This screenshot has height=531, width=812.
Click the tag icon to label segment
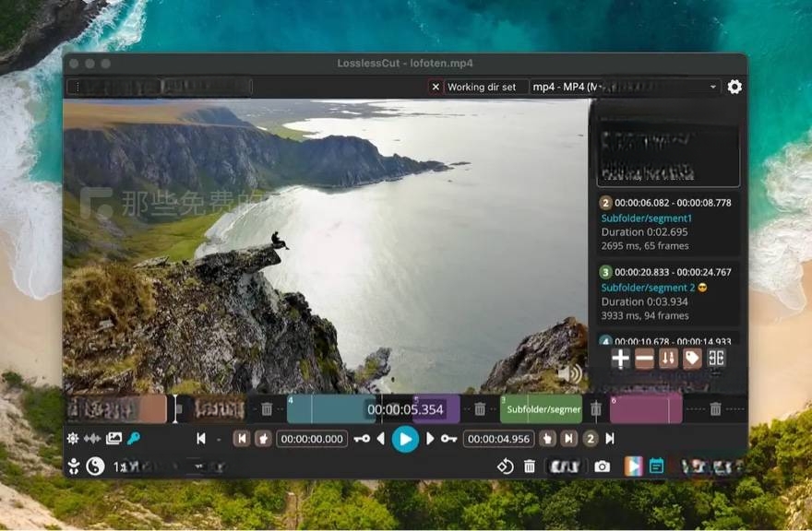pyautogui.click(x=692, y=358)
